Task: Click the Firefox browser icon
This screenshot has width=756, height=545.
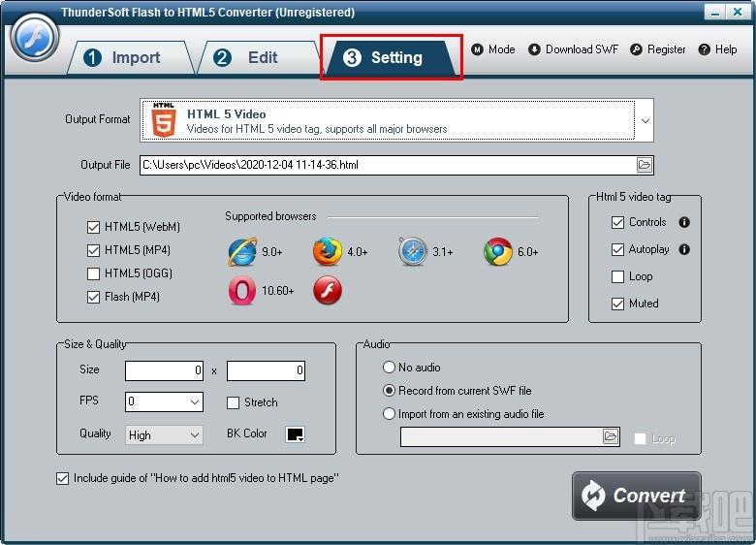Action: pyautogui.click(x=328, y=252)
